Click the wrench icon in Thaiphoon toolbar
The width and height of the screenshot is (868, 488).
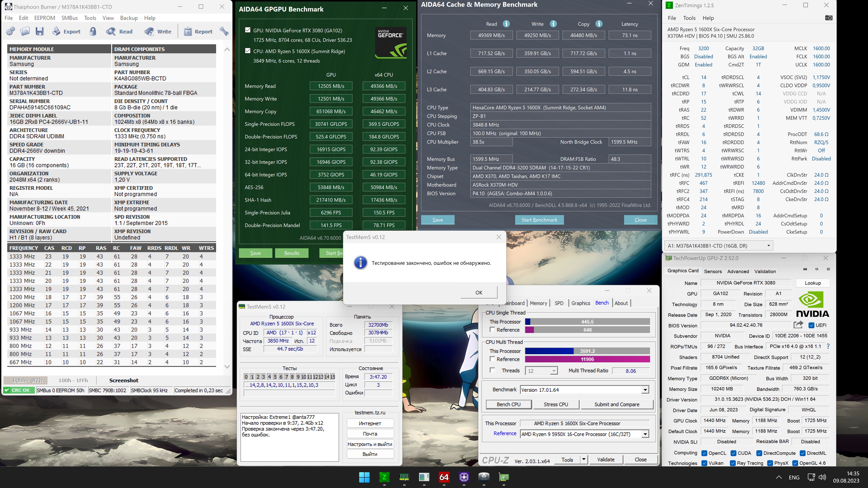[224, 31]
